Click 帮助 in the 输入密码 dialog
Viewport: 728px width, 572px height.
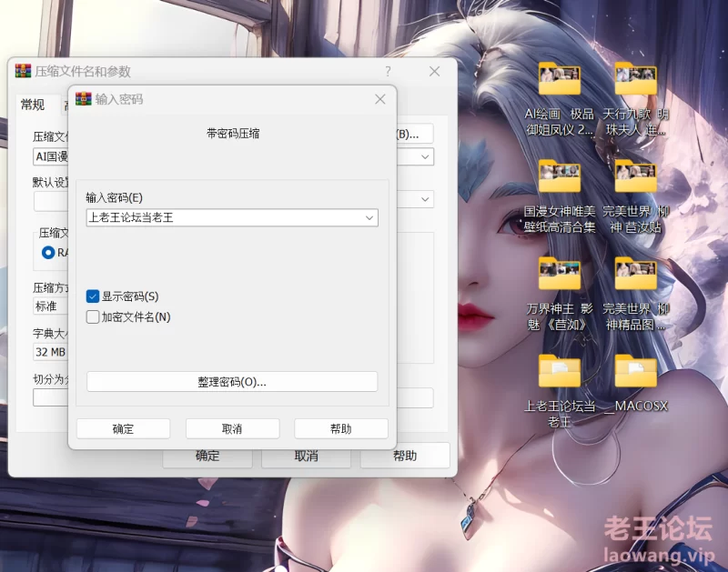coord(341,429)
